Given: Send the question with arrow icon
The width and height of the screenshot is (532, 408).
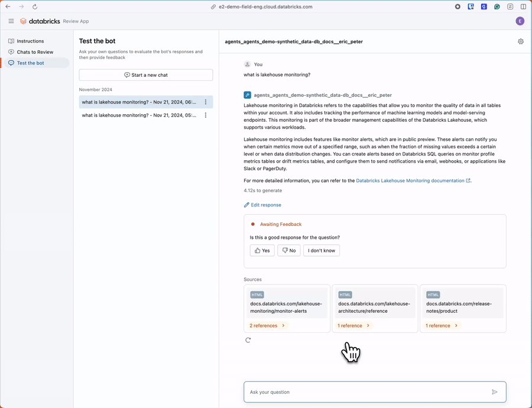Looking at the screenshot, I should [495, 392].
